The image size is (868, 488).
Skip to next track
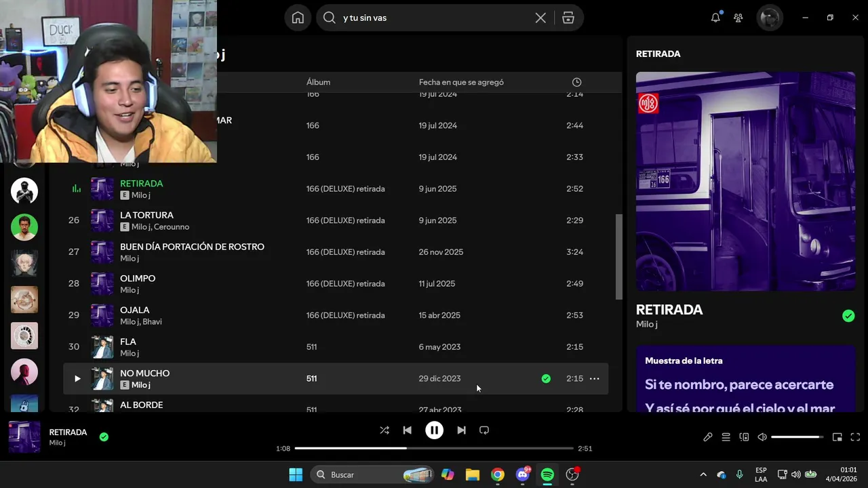(461, 430)
